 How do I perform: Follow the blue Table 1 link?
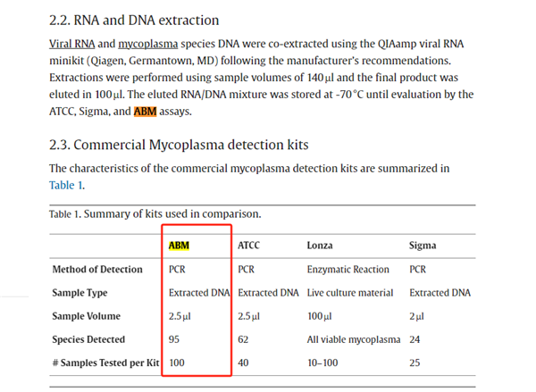(x=66, y=185)
